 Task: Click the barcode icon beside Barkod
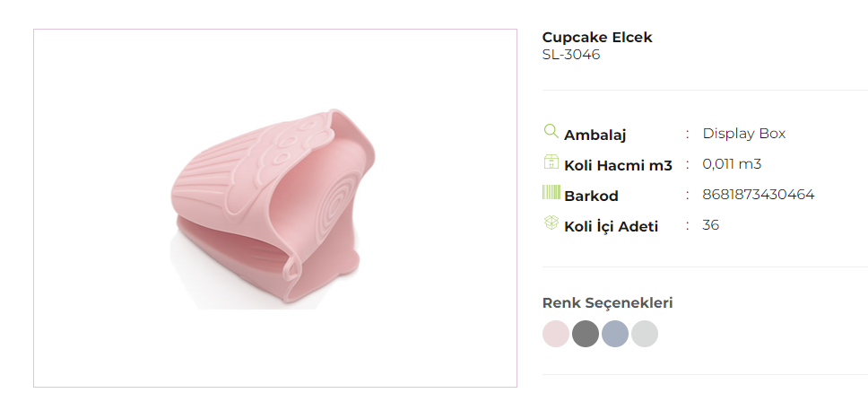pyautogui.click(x=551, y=192)
